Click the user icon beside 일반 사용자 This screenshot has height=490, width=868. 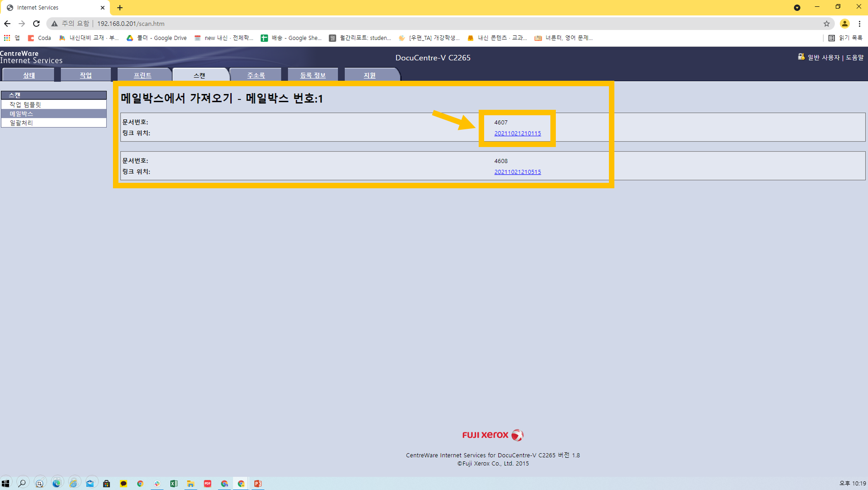pyautogui.click(x=801, y=57)
